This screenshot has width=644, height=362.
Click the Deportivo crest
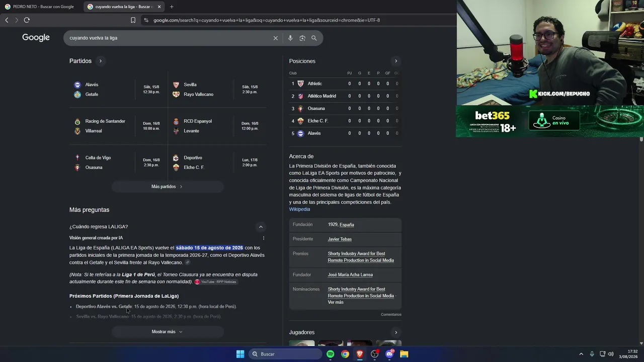[176, 158]
